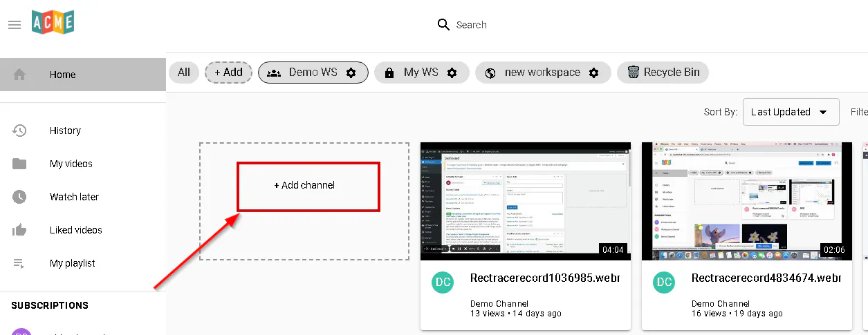Open new workspace settings gear

click(593, 73)
